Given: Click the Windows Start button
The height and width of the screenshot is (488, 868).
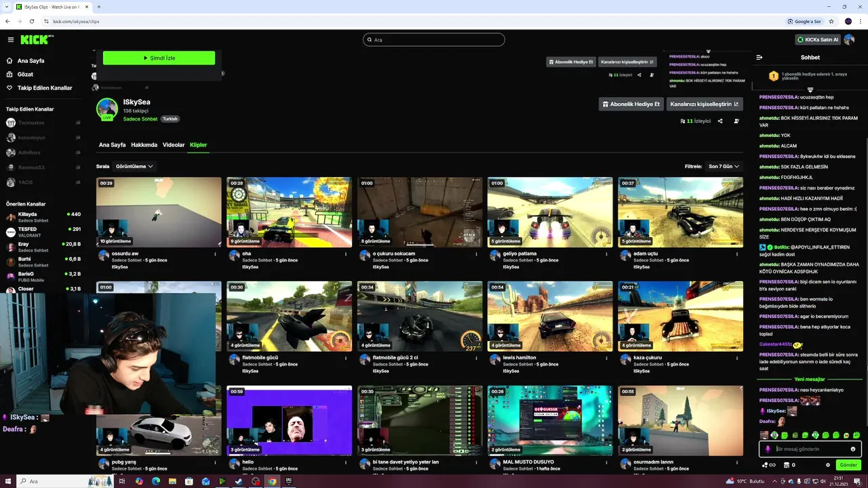Looking at the screenshot, I should pyautogui.click(x=7, y=481).
